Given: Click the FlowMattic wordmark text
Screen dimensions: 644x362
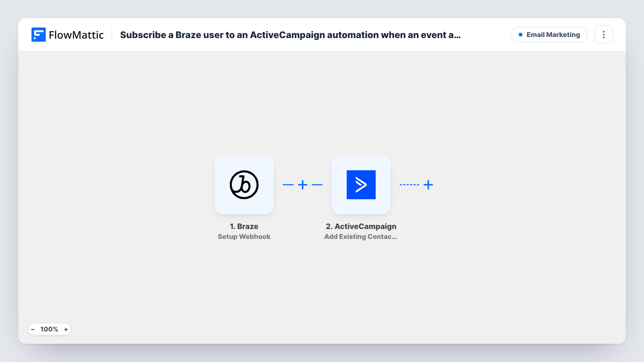Looking at the screenshot, I should click(x=76, y=35).
